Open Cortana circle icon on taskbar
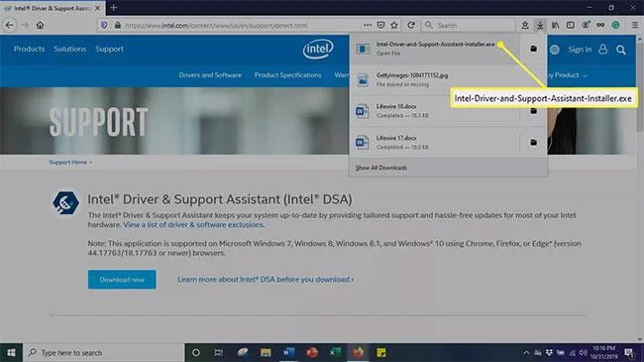Viewport: 644px width, 362px height. (196, 352)
